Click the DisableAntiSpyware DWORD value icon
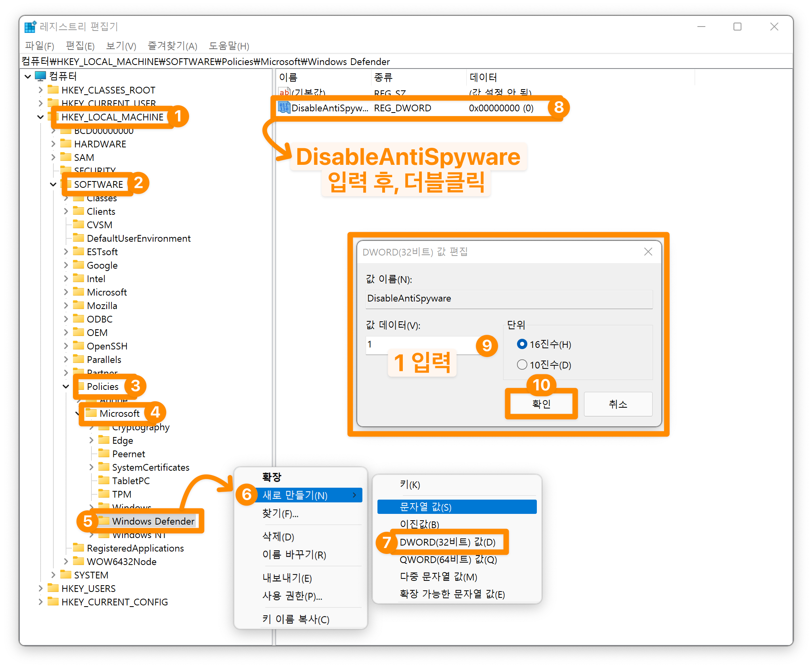The image size is (812, 668). click(284, 107)
